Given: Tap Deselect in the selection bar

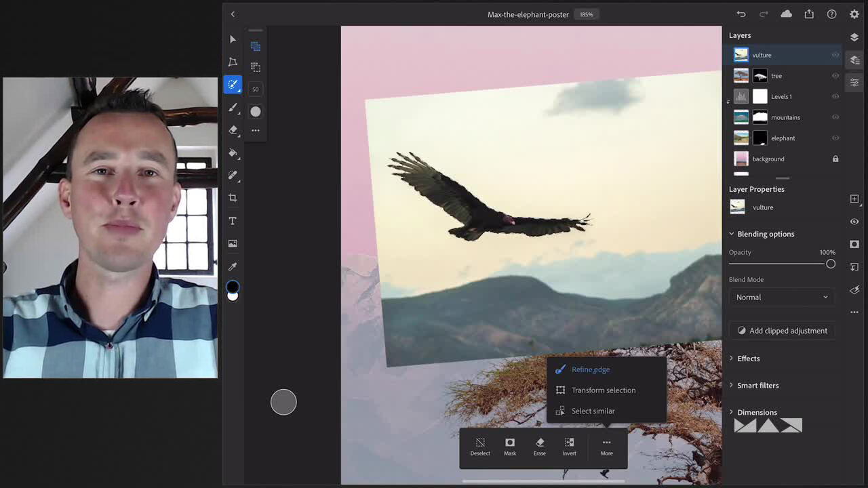Looking at the screenshot, I should coord(480,447).
